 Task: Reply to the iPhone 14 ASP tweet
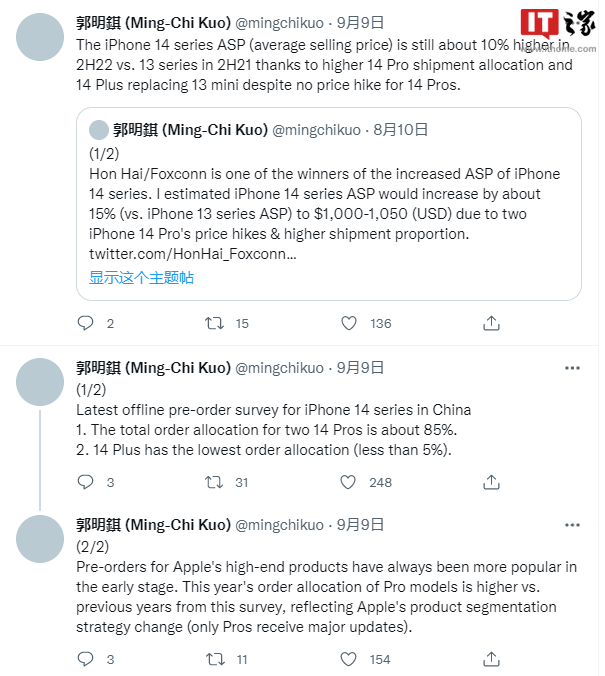86,323
